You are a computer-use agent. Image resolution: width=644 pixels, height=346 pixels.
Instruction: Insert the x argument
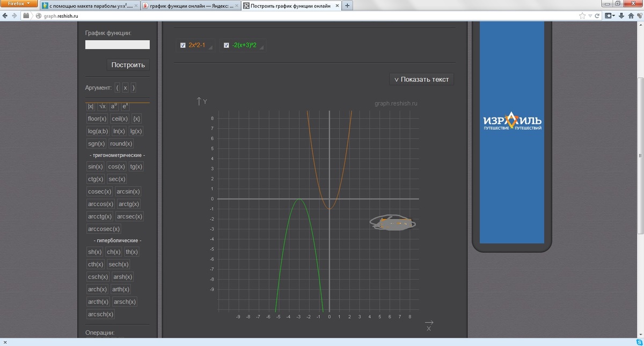(125, 87)
